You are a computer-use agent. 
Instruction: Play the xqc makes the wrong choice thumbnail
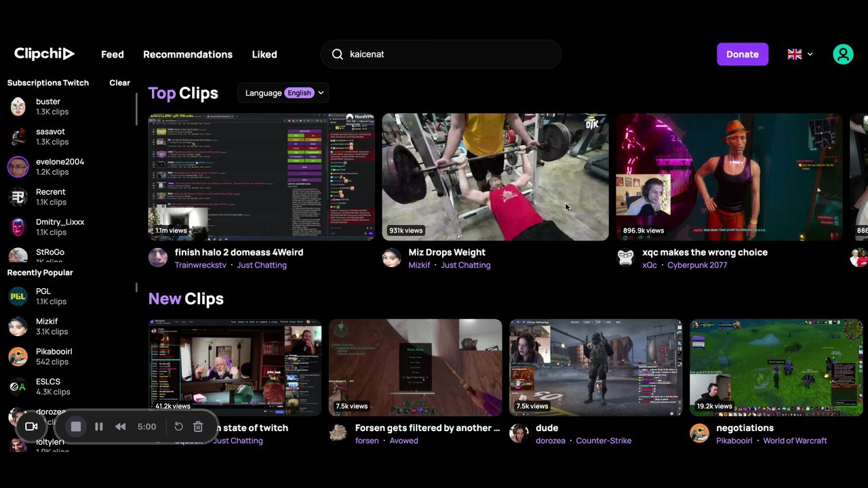click(730, 177)
